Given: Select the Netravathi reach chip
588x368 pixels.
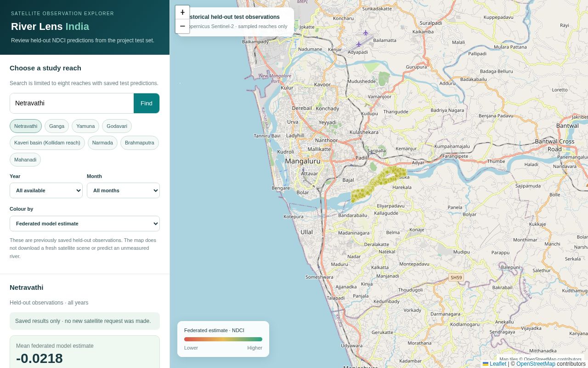Looking at the screenshot, I should click(26, 126).
